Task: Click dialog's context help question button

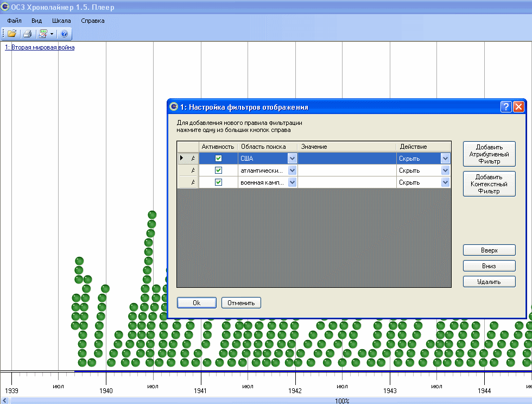Action: (x=506, y=107)
